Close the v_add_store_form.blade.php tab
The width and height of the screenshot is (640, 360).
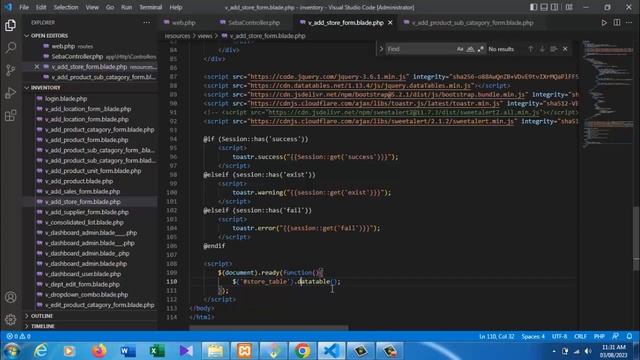[390, 23]
